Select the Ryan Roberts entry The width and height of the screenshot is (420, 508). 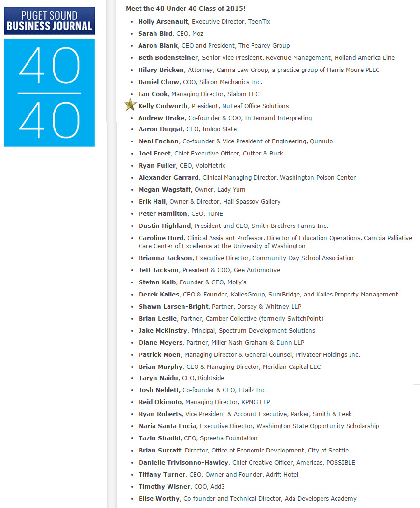[245, 414]
